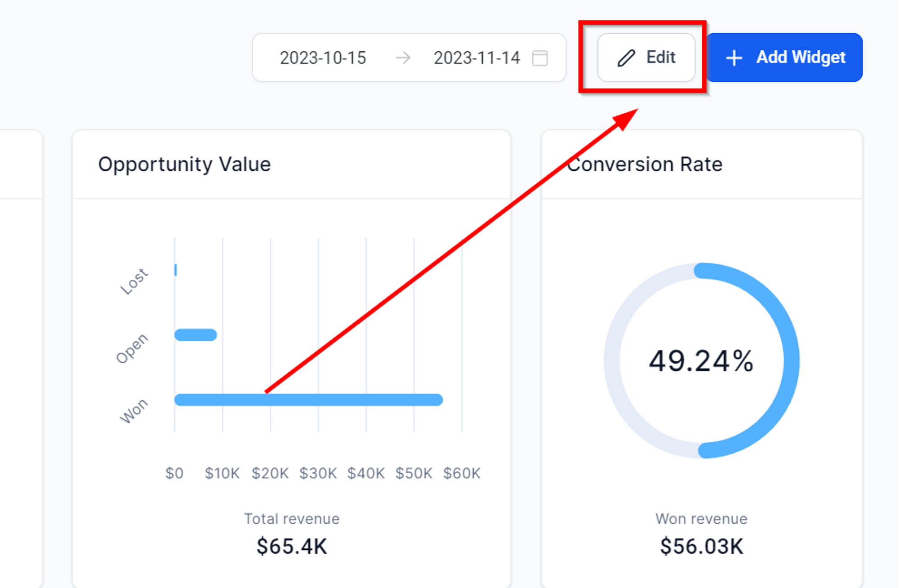Select the start date 2023-10-15

323,58
